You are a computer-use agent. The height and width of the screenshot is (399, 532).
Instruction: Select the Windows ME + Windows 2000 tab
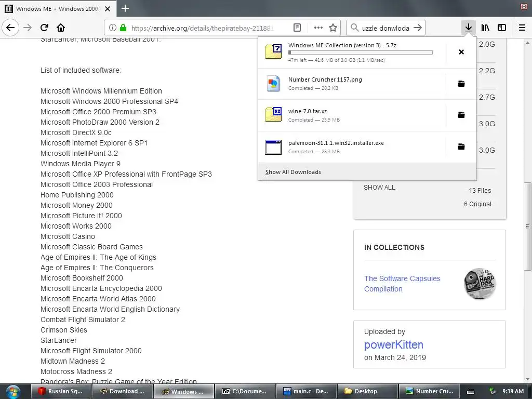[58, 9]
